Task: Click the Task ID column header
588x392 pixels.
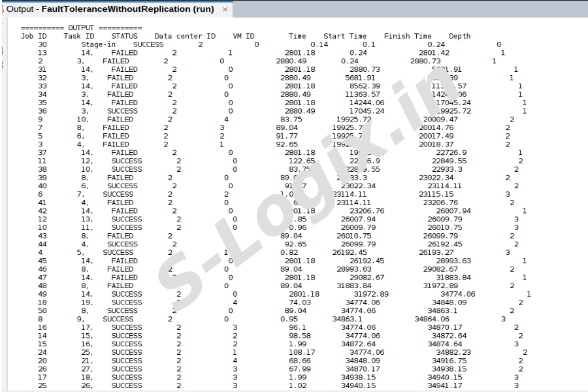Action: tap(78, 37)
